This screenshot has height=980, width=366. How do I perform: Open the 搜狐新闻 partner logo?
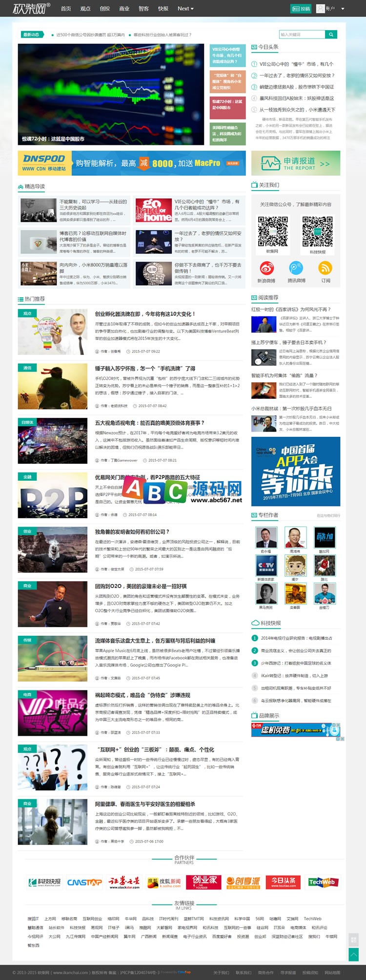pos(164,882)
